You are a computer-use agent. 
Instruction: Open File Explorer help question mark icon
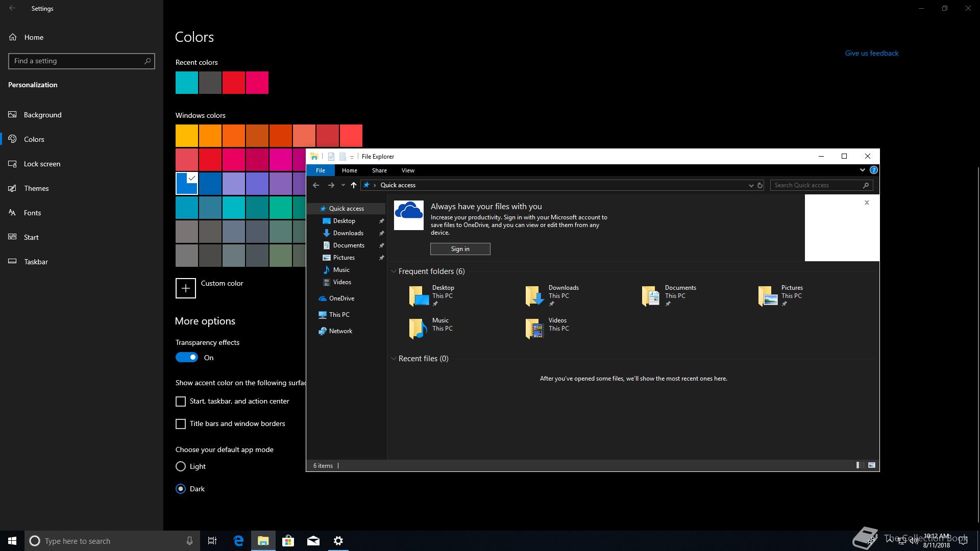(x=873, y=170)
